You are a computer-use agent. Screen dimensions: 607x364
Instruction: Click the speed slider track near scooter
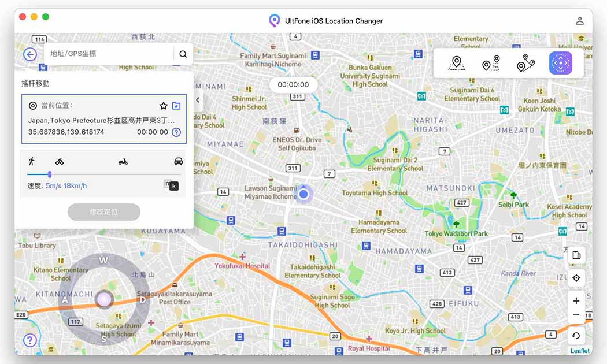point(123,174)
